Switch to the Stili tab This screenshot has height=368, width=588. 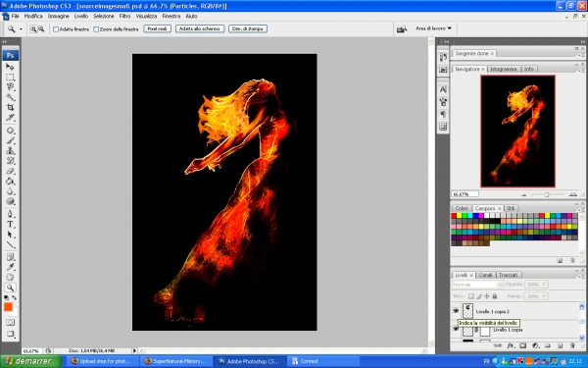coord(511,208)
